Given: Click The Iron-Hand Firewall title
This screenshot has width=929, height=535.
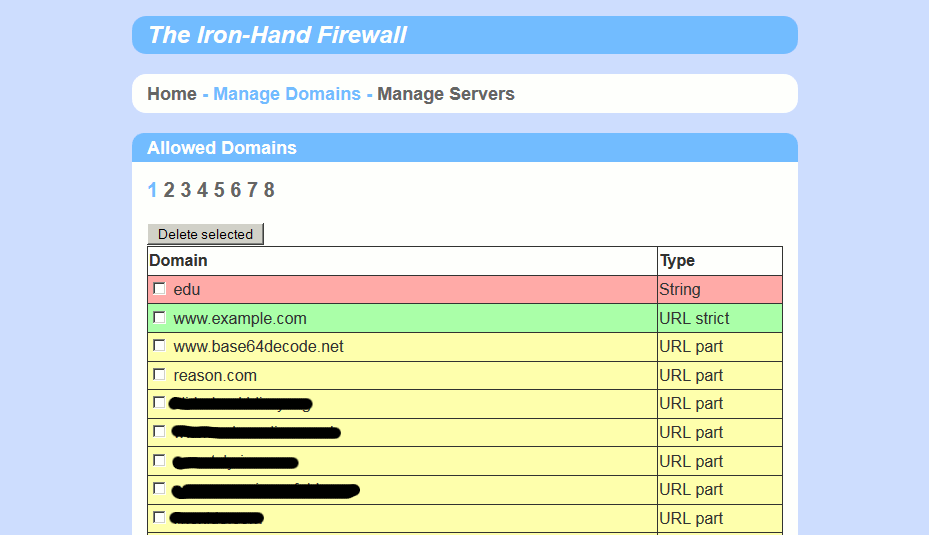Looking at the screenshot, I should click(x=277, y=35).
